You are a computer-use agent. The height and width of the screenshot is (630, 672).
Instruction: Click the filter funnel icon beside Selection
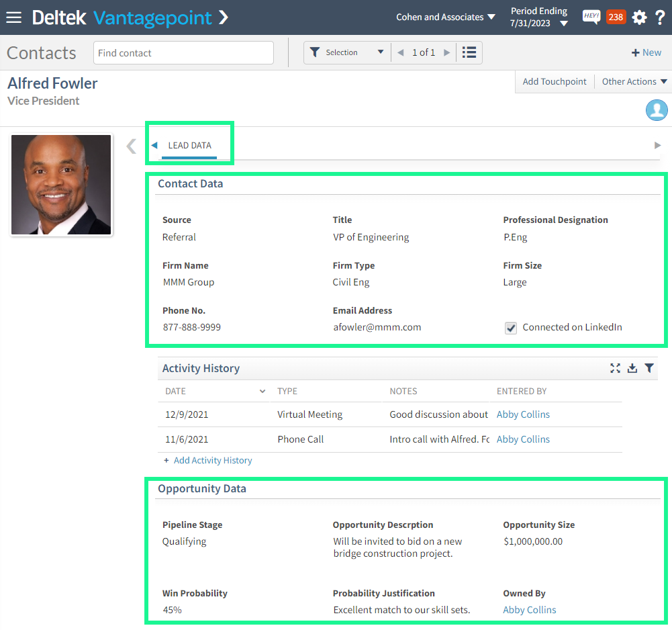[x=315, y=52]
